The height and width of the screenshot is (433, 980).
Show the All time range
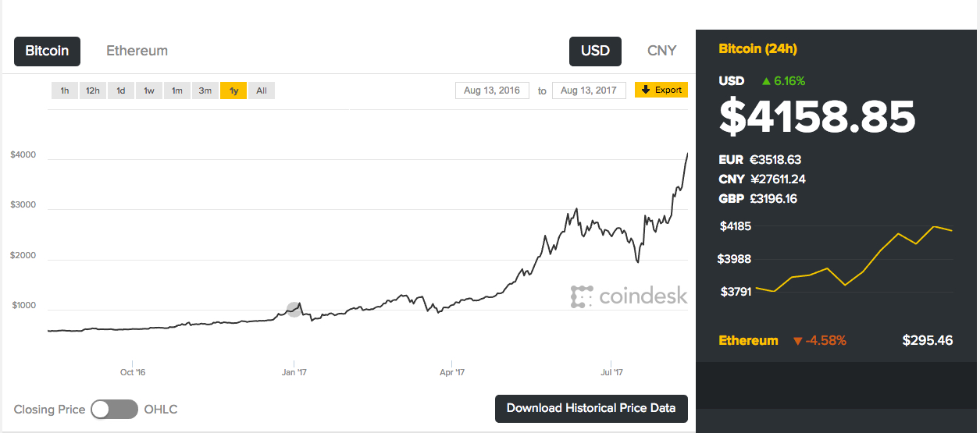pos(262,91)
